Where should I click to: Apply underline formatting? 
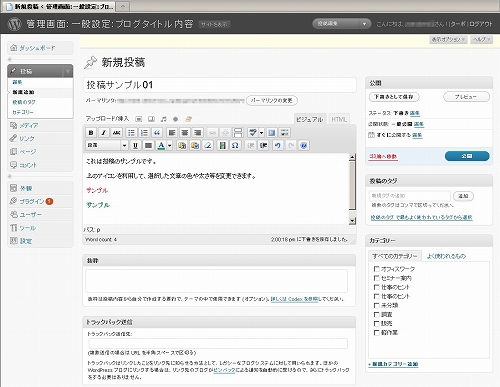[135, 145]
